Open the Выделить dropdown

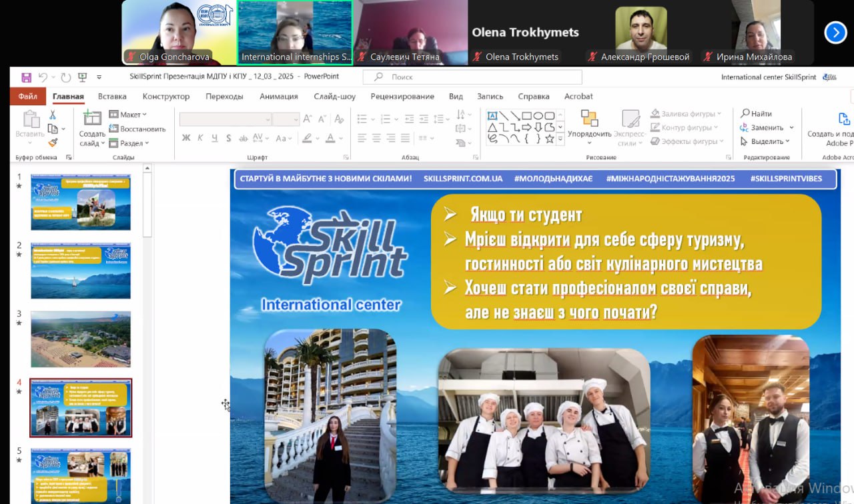[x=766, y=141]
